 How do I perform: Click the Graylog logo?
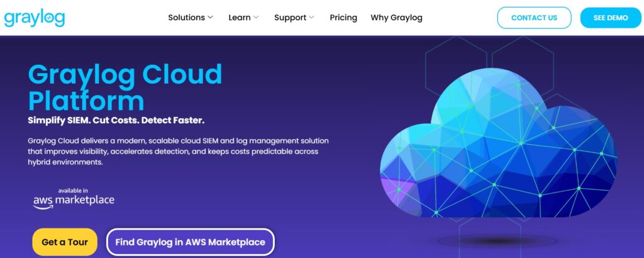tap(35, 18)
